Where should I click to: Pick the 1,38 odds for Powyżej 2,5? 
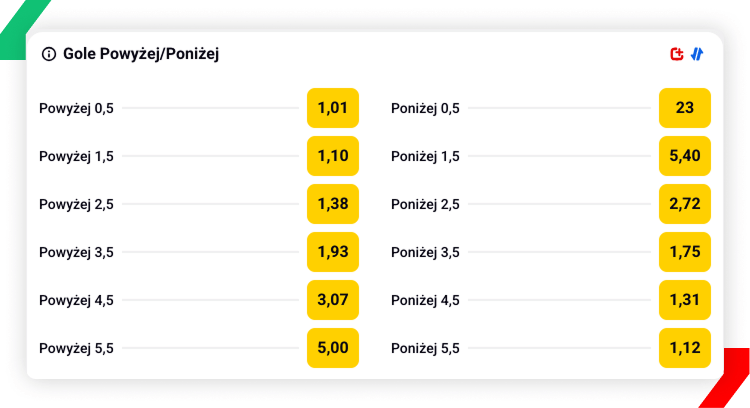[332, 204]
